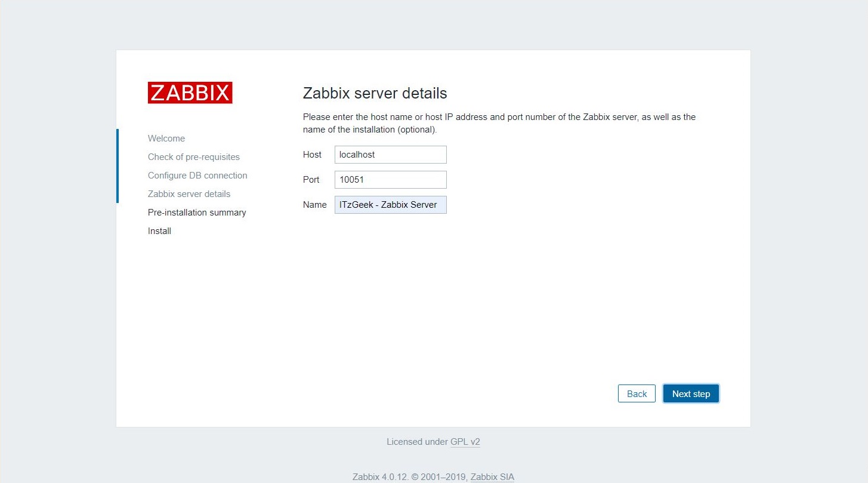The height and width of the screenshot is (483, 868).
Task: Click the Host input field
Action: pos(391,155)
